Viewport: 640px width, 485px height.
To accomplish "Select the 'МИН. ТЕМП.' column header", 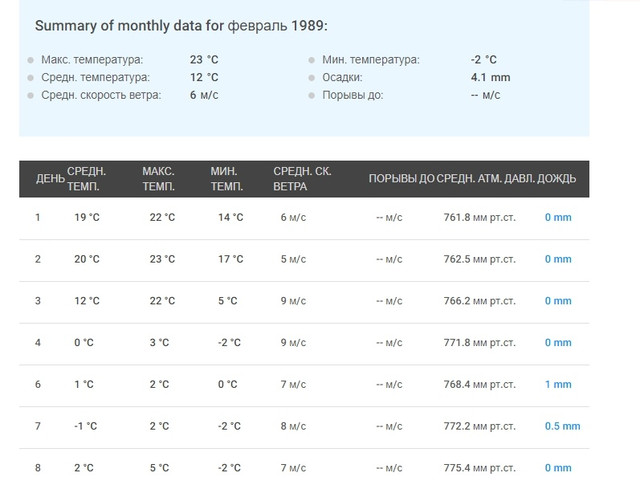I will click(x=227, y=179).
